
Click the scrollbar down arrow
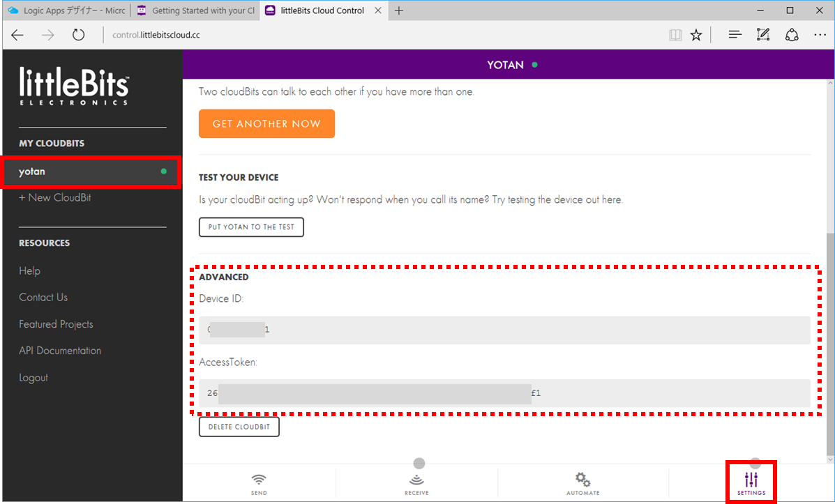[830, 459]
